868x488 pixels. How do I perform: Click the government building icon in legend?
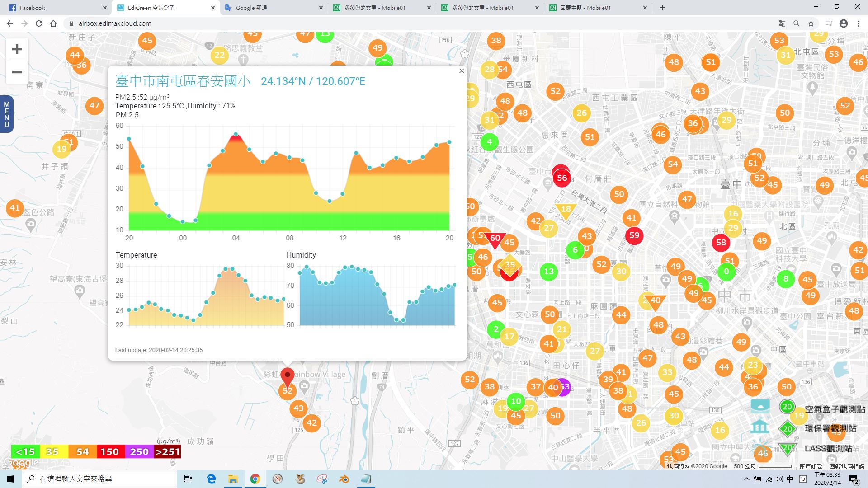pyautogui.click(x=760, y=426)
